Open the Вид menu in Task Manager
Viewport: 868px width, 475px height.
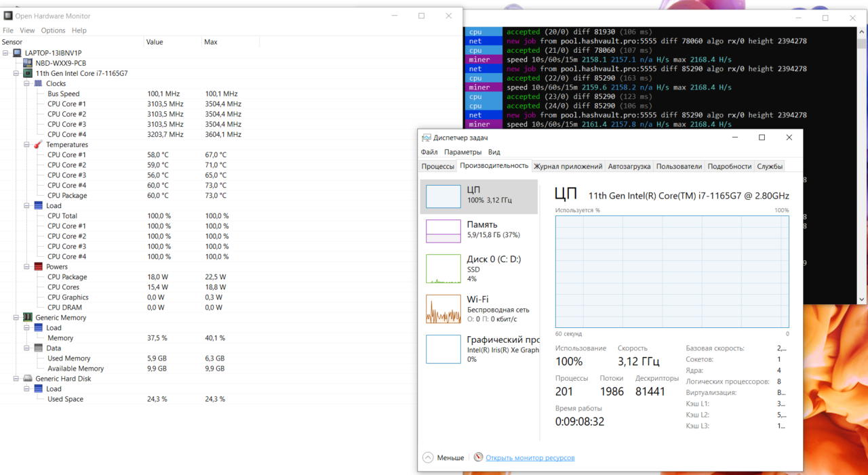tap(494, 152)
